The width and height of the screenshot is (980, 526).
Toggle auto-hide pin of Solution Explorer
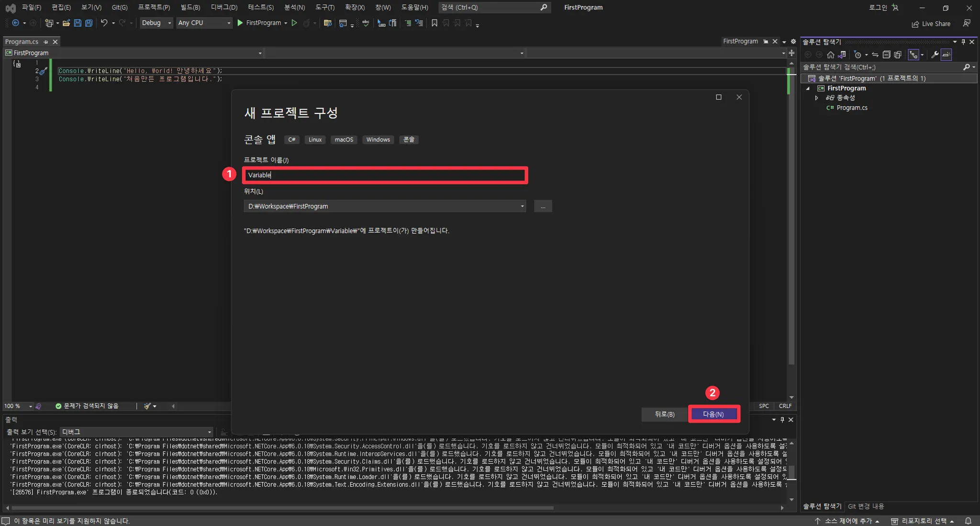[x=963, y=42]
